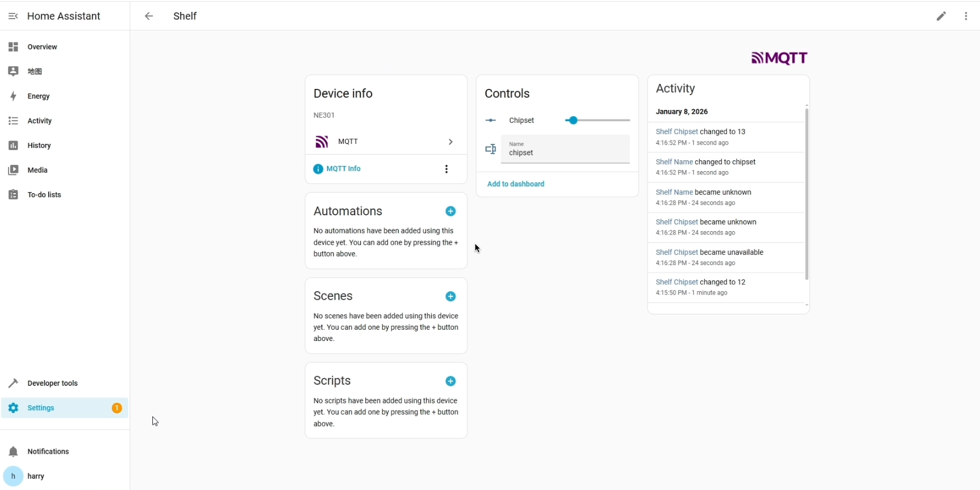Open the Notifications bell item
This screenshot has width=980, height=490.
click(48, 451)
